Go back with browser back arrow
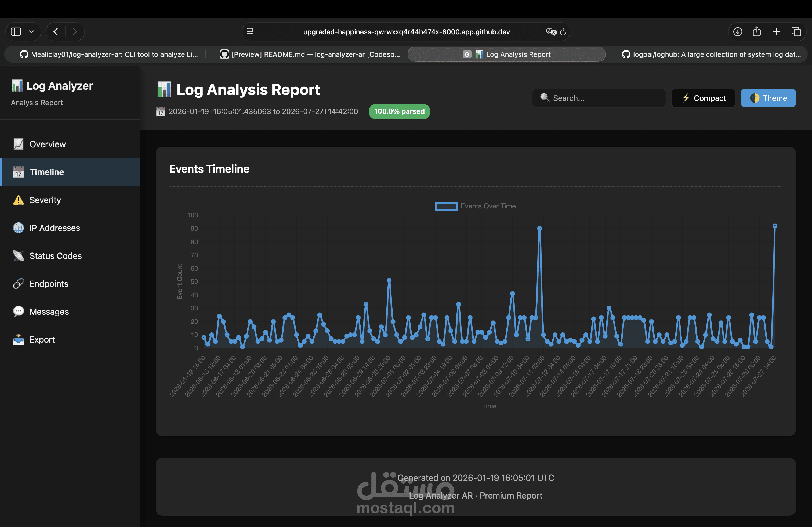This screenshot has height=527, width=812. [x=56, y=32]
